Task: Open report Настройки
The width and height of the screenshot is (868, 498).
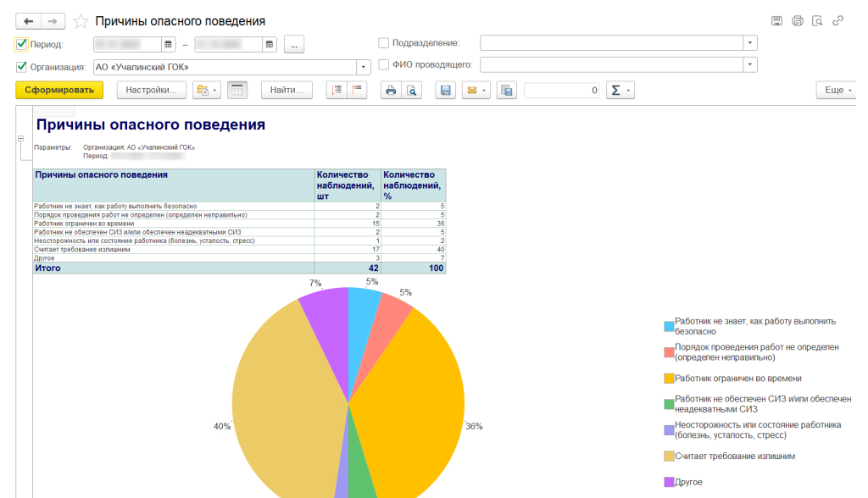Action: (x=151, y=91)
